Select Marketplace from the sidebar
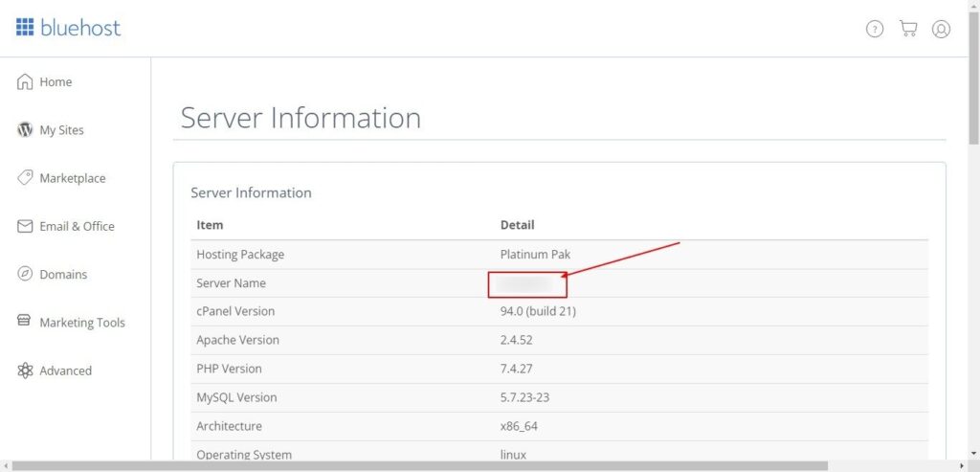This screenshot has width=980, height=472. 73,178
